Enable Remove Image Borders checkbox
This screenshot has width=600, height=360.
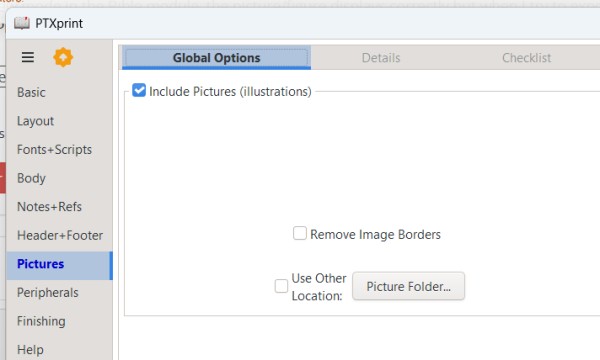300,233
